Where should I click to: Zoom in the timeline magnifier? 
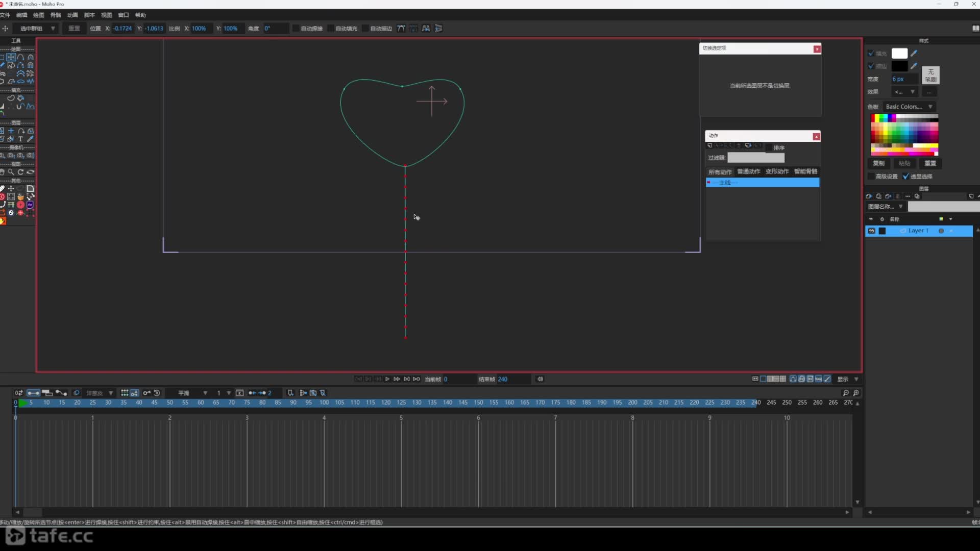[x=856, y=393]
